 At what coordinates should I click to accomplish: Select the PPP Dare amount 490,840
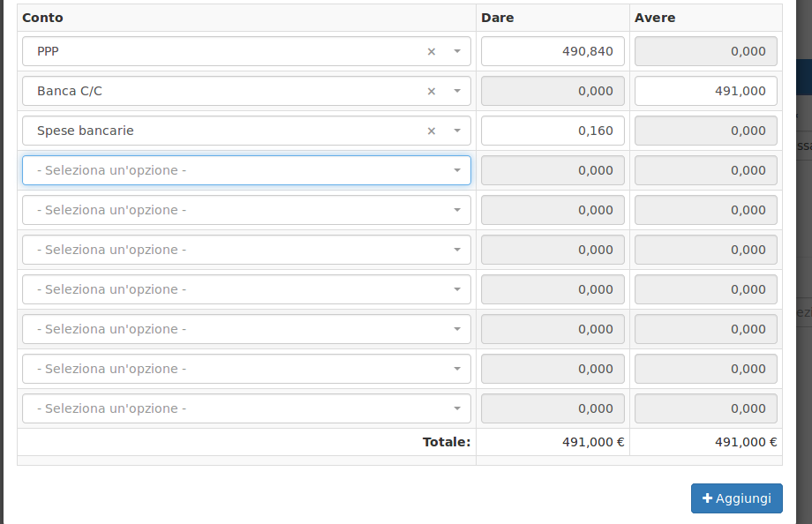(x=552, y=51)
